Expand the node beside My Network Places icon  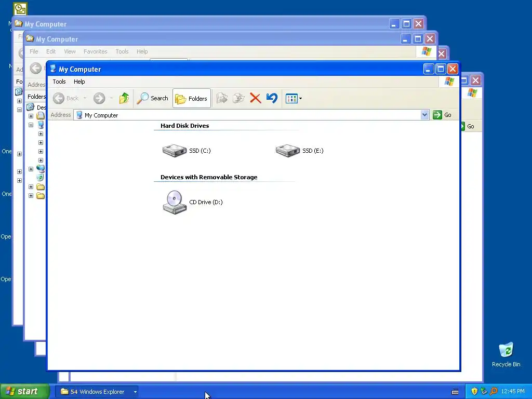[x=31, y=169]
